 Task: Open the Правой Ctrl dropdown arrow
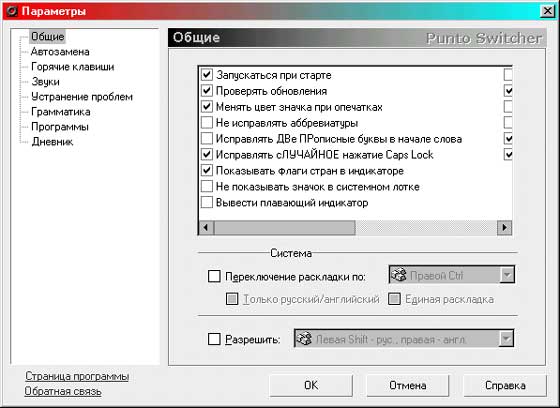(x=507, y=275)
